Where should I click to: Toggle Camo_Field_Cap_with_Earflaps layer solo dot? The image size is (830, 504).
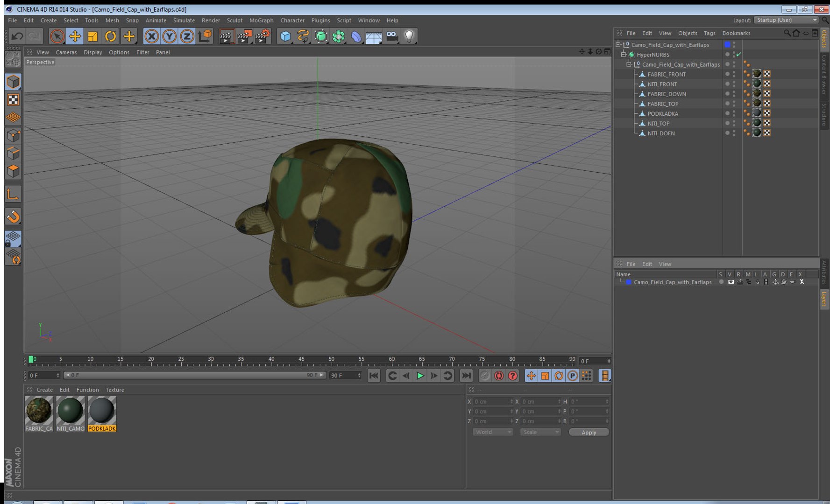[x=721, y=282]
